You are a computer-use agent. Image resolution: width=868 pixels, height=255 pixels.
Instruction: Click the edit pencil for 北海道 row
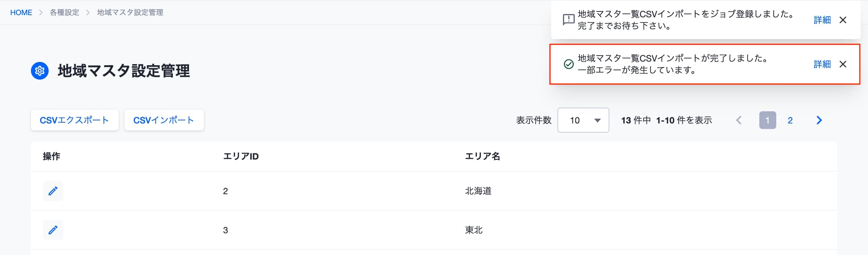53,191
